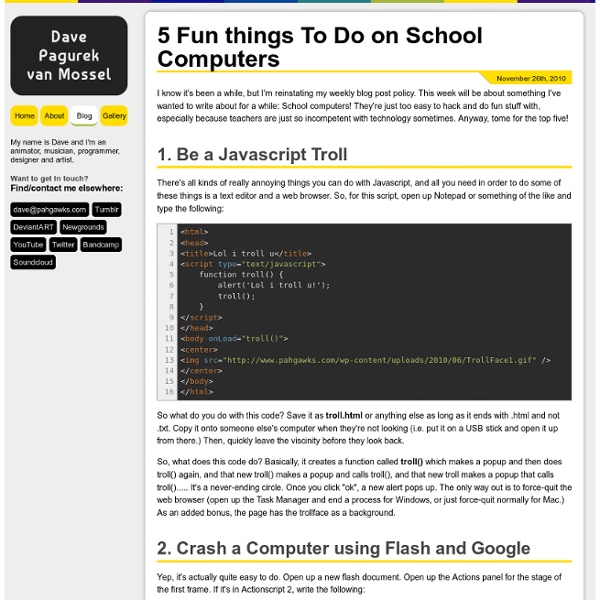
Task: Open the Tumblr profile link
Action: click(x=107, y=209)
